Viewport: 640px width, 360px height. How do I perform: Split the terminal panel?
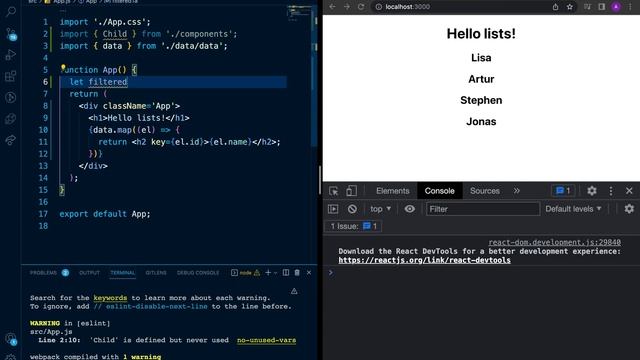(x=286, y=273)
